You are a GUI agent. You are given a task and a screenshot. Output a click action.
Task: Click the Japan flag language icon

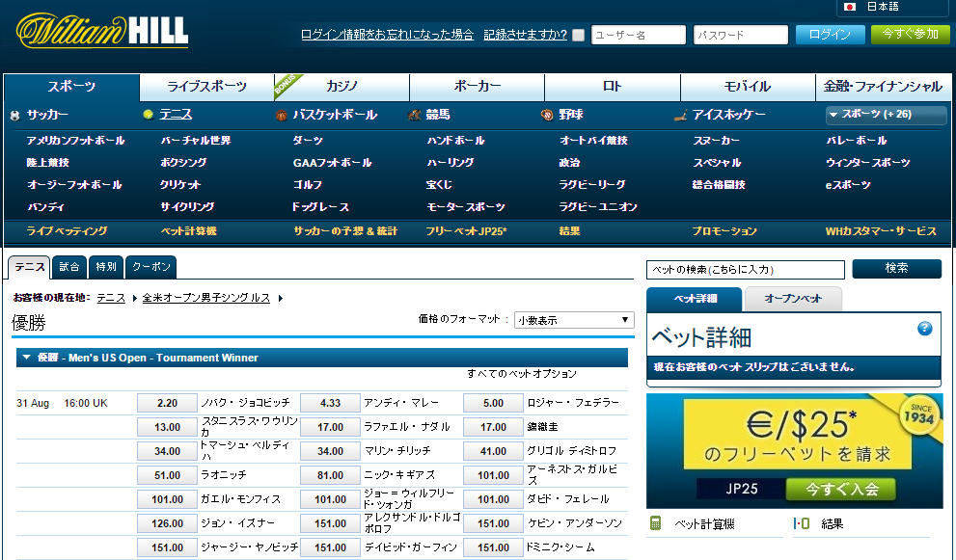click(850, 7)
